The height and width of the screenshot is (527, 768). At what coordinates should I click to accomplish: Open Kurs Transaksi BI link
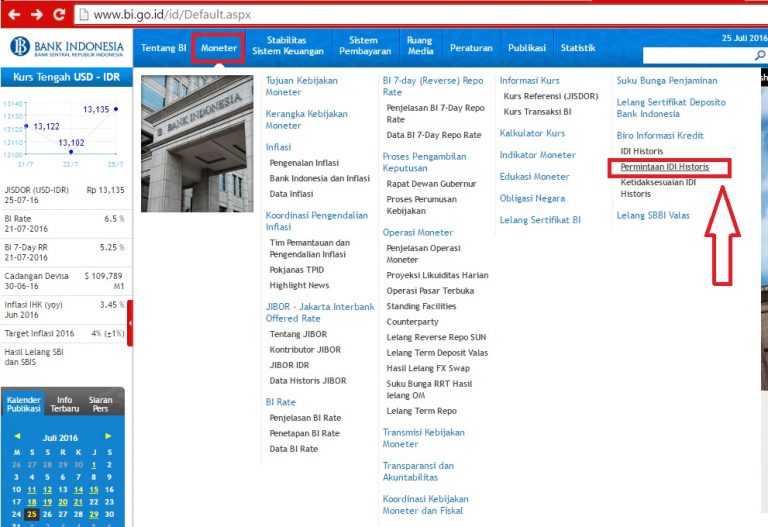pos(537,112)
